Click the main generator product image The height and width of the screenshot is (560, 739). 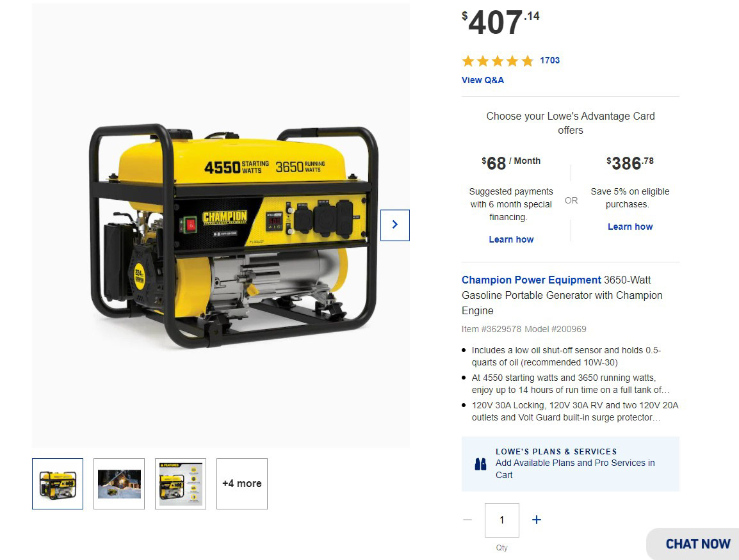point(220,225)
